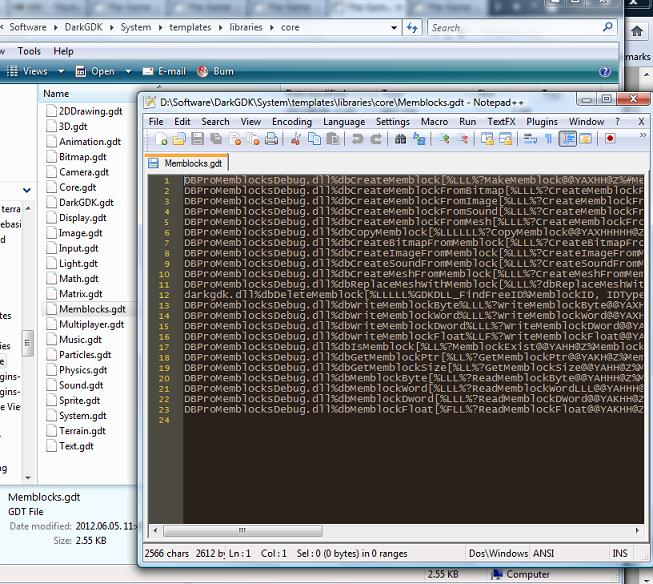Toggle show all characters pilcrow icon
Screen dimensions: 653x584
point(548,139)
